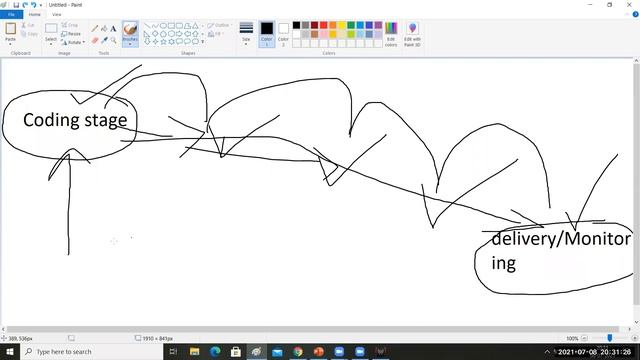Click the Brushes tool icon
The height and width of the screenshot is (360, 640).
click(130, 29)
